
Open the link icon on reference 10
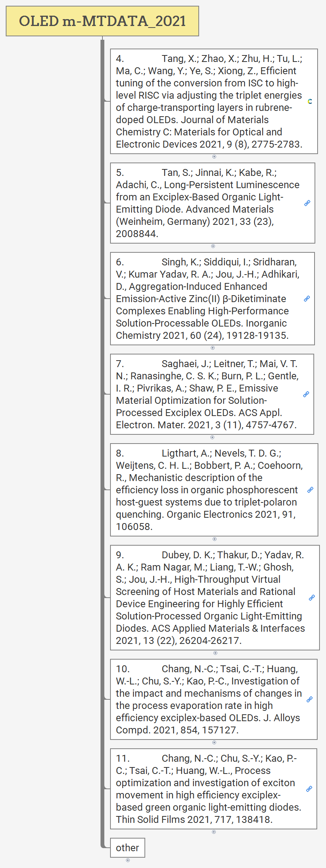pyautogui.click(x=310, y=699)
